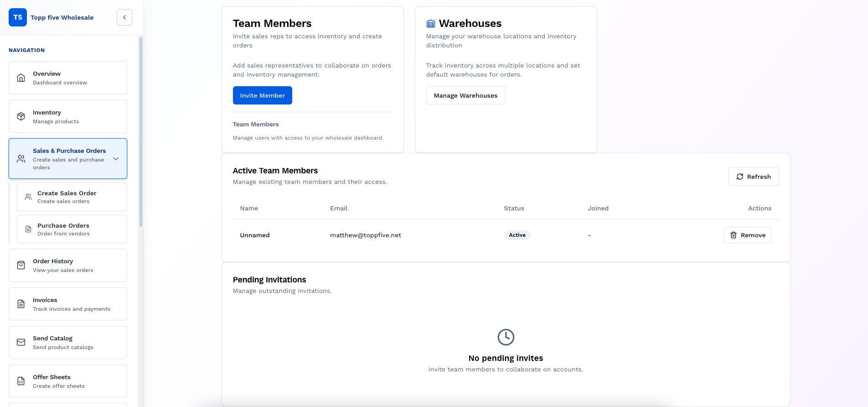The width and height of the screenshot is (868, 407).
Task: Click the Order History shopping bag icon
Action: tap(21, 266)
